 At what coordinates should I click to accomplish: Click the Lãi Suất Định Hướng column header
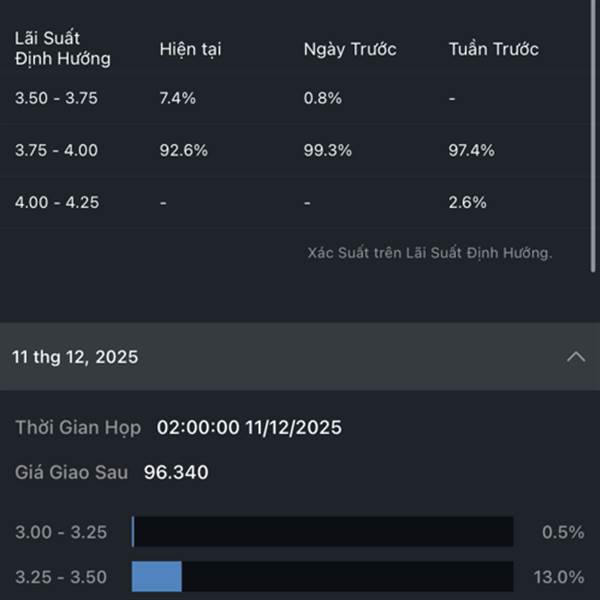point(62,49)
